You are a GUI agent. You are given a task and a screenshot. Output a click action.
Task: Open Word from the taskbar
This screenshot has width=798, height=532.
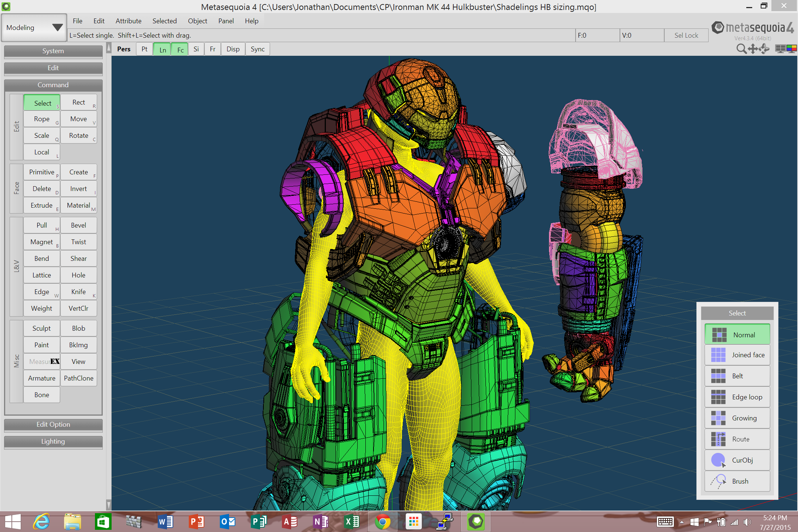165,522
